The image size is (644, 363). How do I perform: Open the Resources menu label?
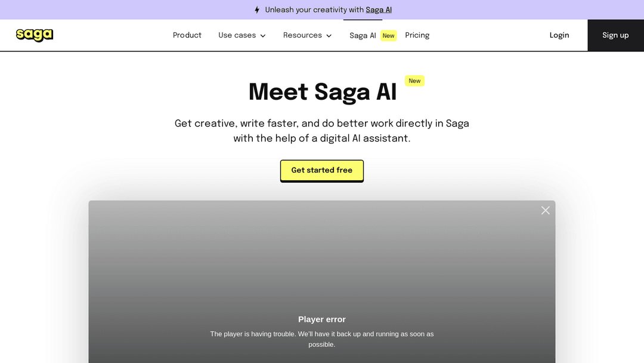[x=302, y=35]
